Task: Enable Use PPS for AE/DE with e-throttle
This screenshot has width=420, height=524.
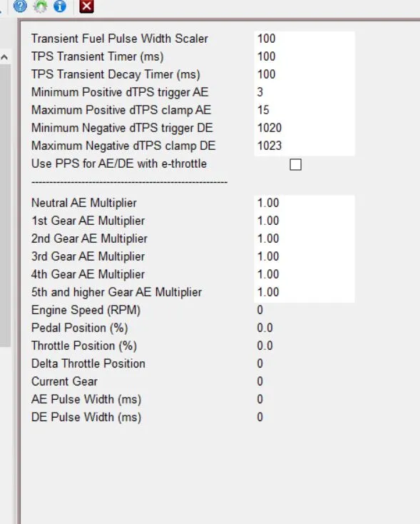Action: tap(295, 164)
